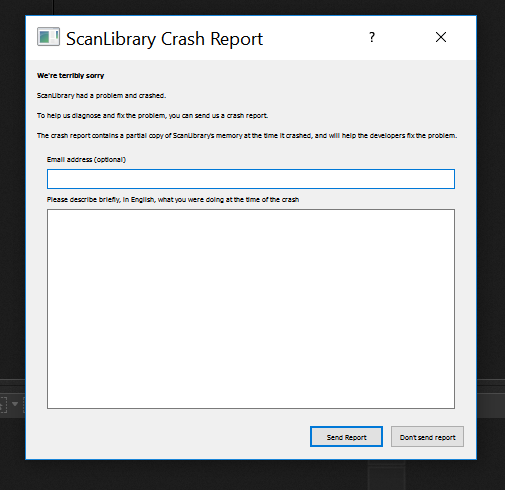This screenshot has height=490, width=505.
Task: Focus the Email address input field
Action: (251, 179)
